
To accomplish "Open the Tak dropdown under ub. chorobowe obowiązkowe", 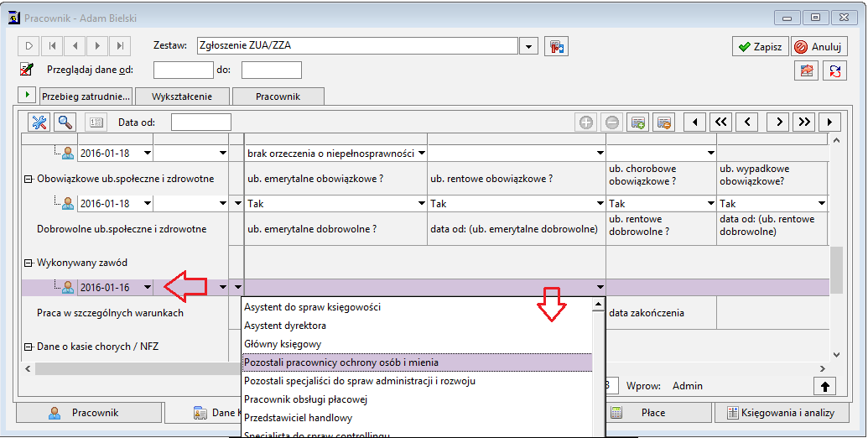I will coord(711,203).
